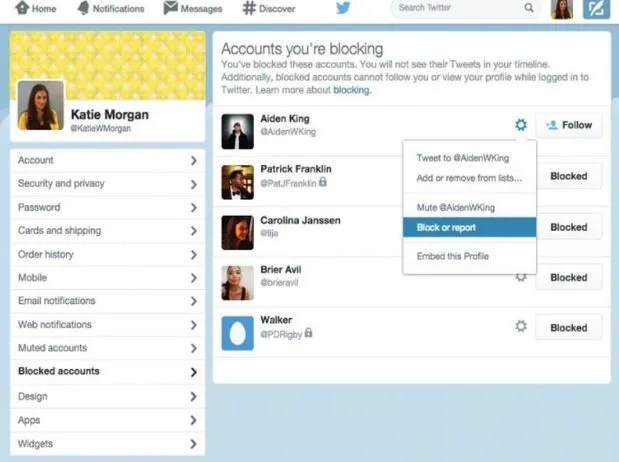
Task: Click Follow button for Aiden King
Action: point(568,125)
